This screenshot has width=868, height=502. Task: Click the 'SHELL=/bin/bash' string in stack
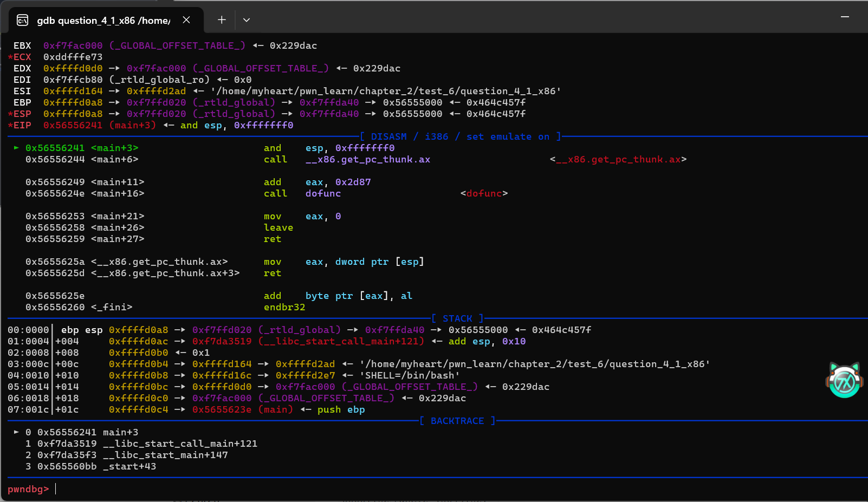[x=410, y=375]
